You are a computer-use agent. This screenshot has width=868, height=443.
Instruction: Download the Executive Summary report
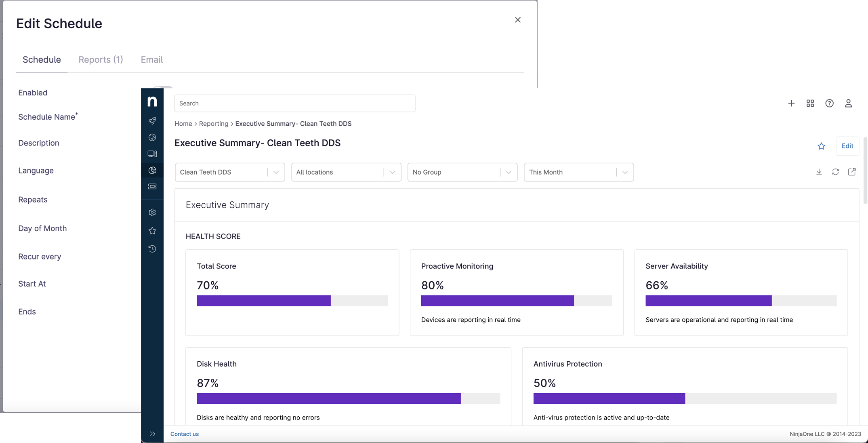coord(819,172)
